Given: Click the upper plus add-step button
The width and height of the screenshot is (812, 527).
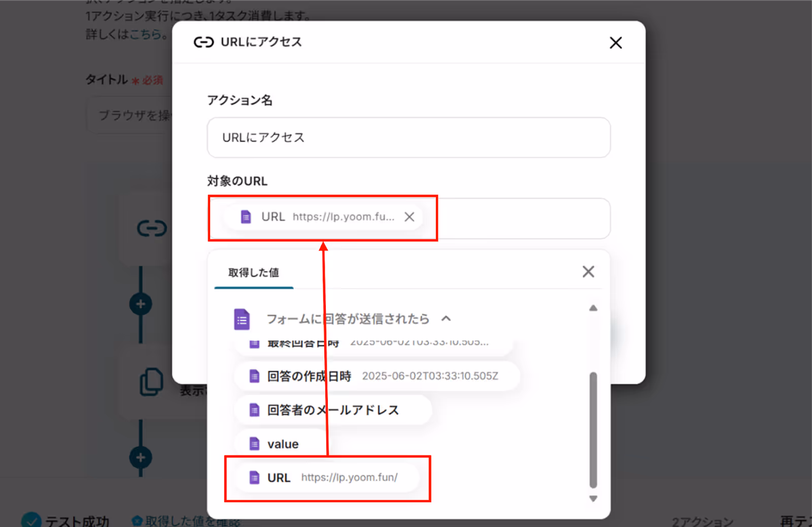Looking at the screenshot, I should pos(141,304).
